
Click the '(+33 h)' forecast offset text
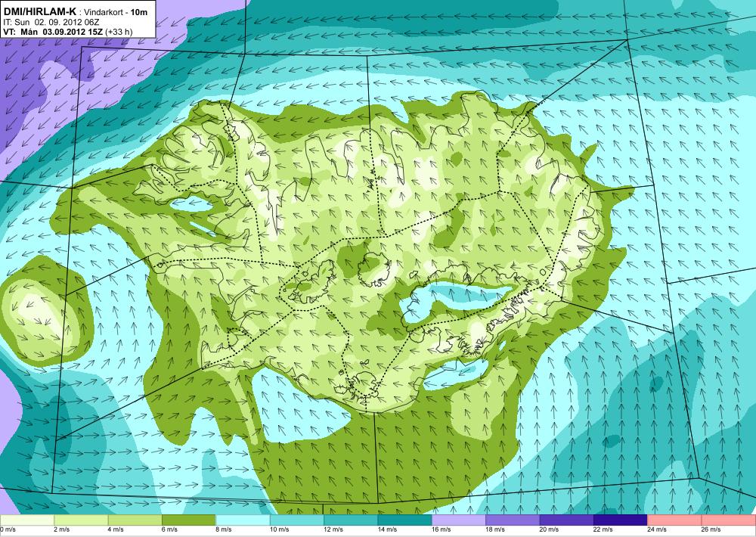(118, 32)
